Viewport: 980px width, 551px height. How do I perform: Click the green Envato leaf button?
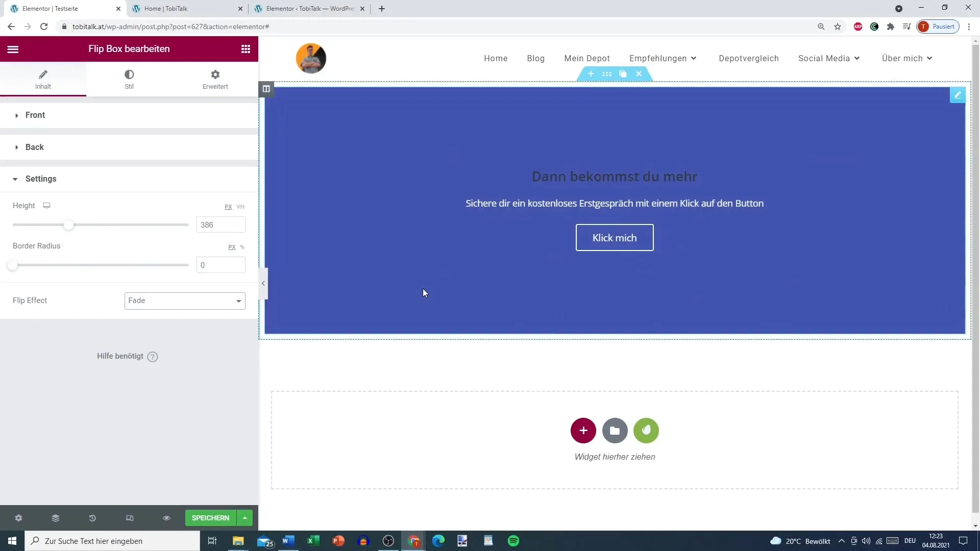coord(646,431)
